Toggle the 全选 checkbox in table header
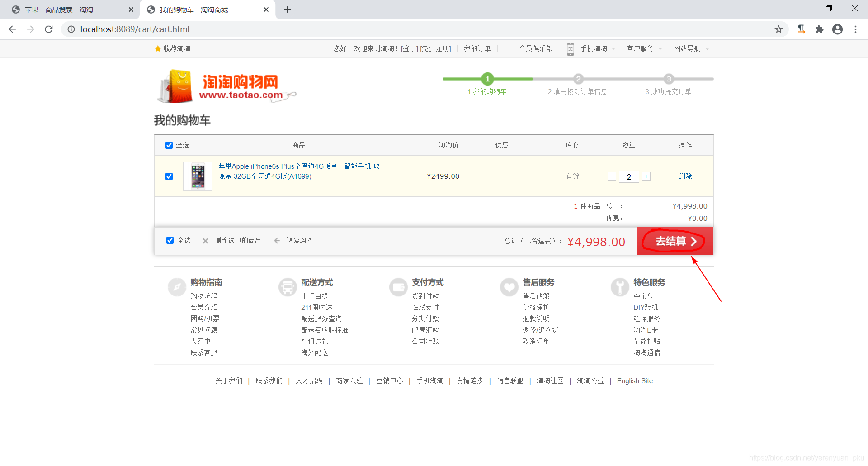The image size is (868, 466). (x=169, y=145)
